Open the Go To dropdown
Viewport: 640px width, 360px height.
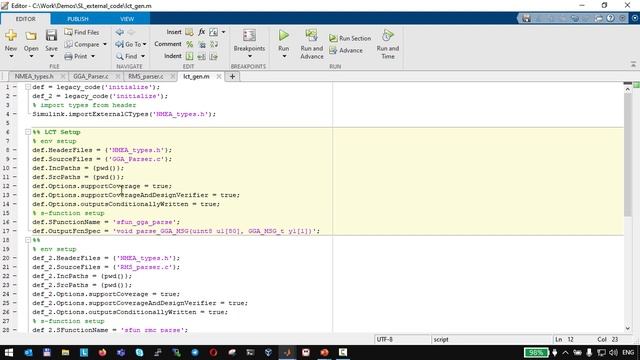tap(131, 44)
